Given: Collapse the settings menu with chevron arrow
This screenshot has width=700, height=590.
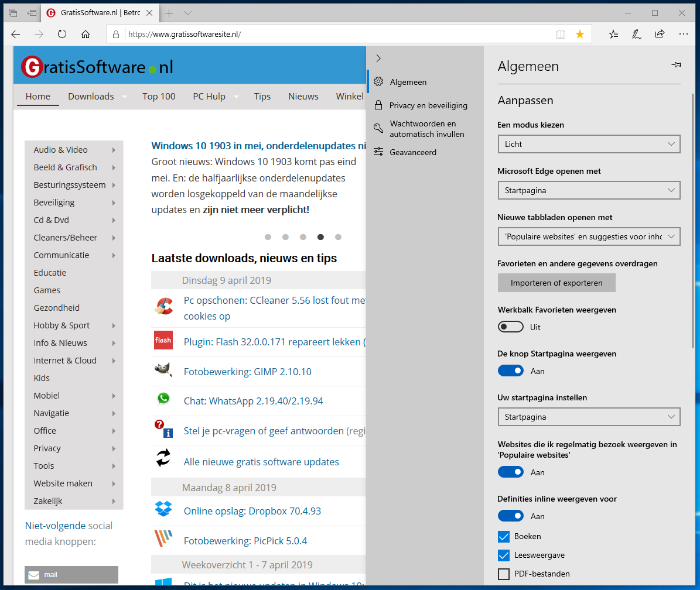Looking at the screenshot, I should click(378, 58).
